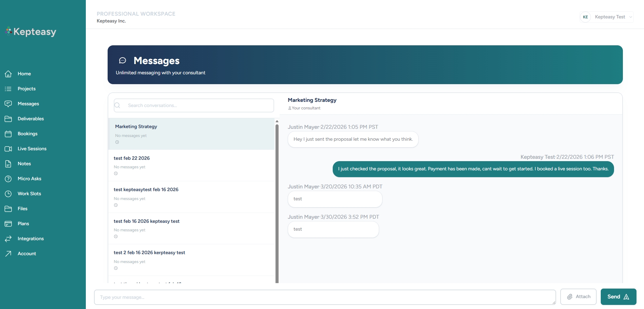The image size is (644, 309).
Task: Expand the clock status under Marketing Strategy conversation
Action: [117, 142]
